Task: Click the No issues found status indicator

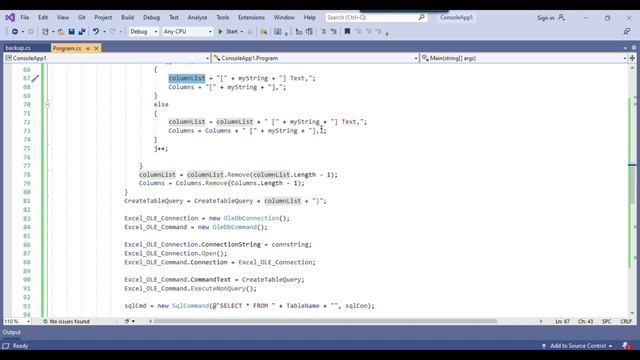Action: (x=66, y=321)
